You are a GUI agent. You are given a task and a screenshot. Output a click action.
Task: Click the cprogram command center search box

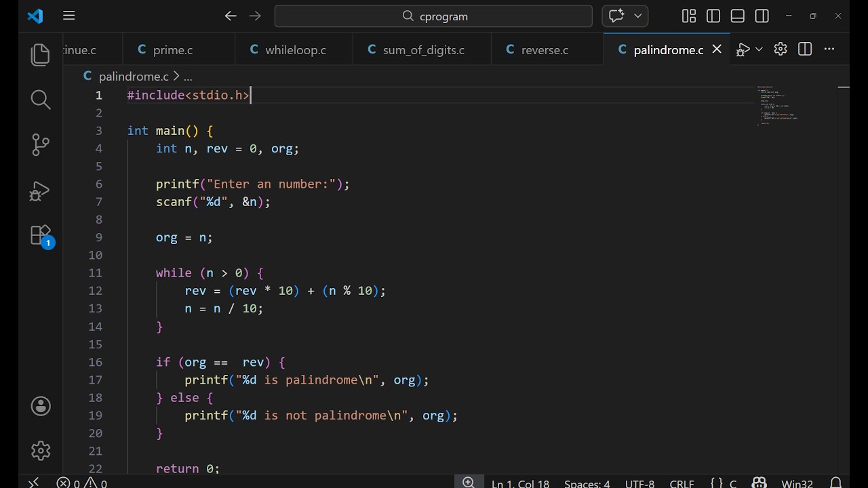(x=433, y=16)
